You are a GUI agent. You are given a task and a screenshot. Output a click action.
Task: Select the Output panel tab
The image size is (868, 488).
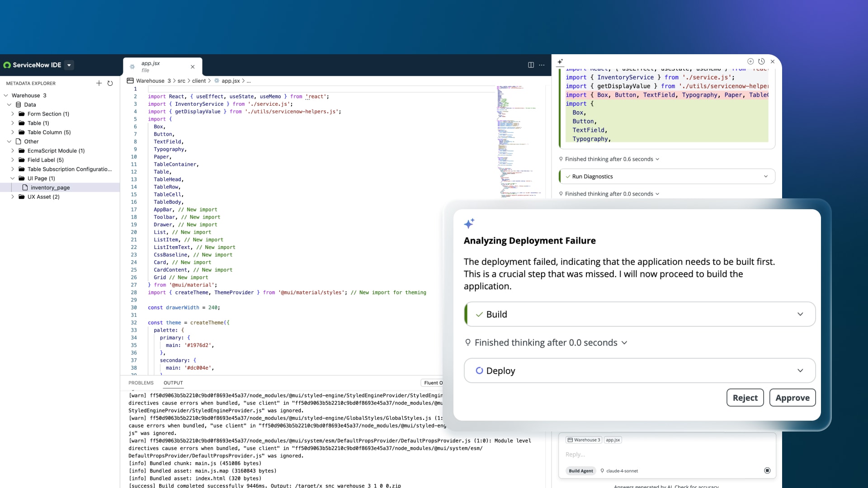pos(173,383)
